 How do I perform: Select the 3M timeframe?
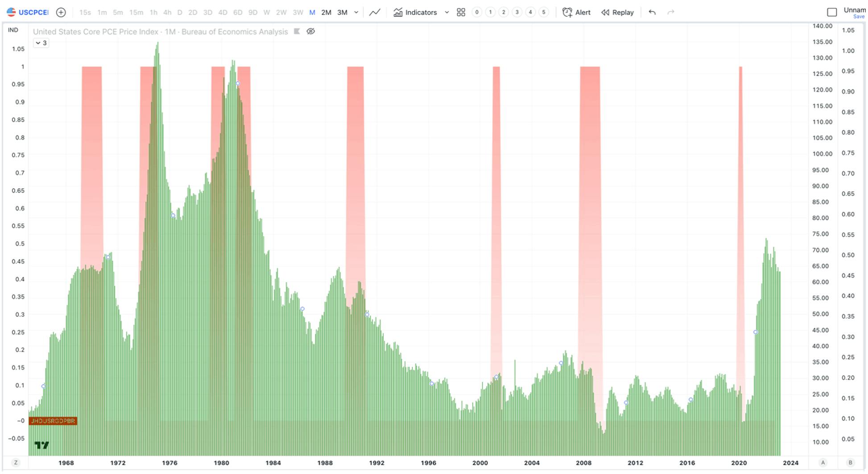pyautogui.click(x=342, y=12)
